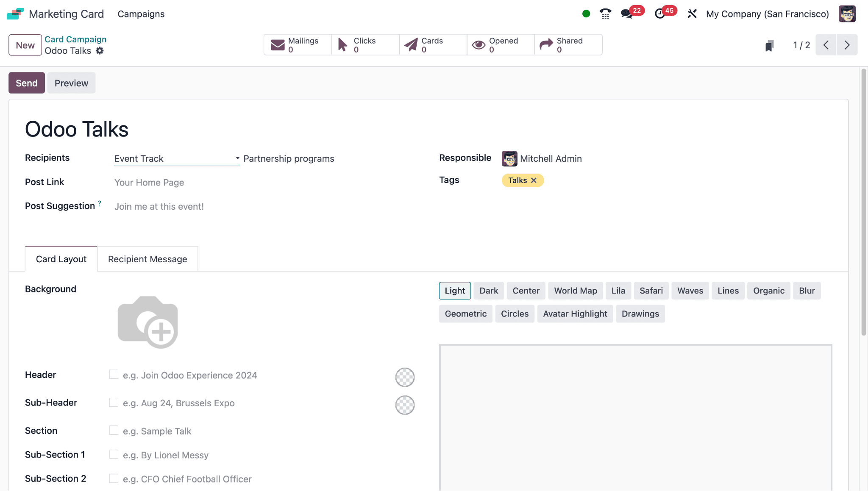Go to previous record arrow
868x491 pixels.
826,45
